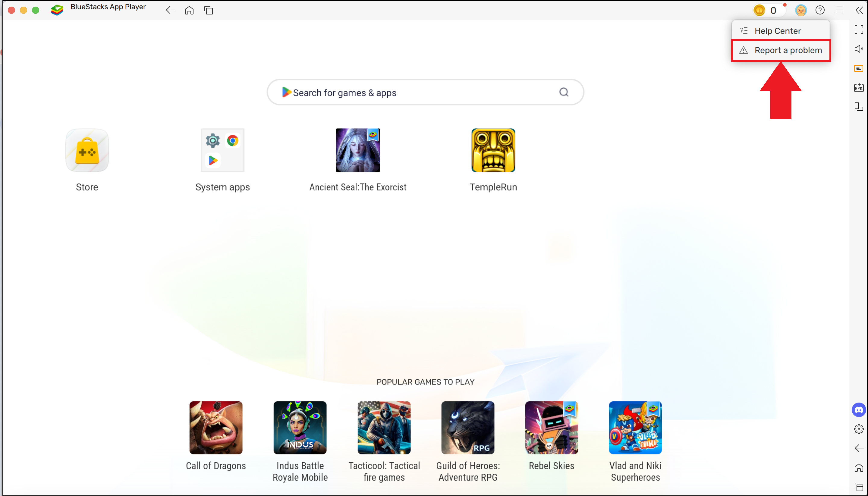Image resolution: width=868 pixels, height=496 pixels.
Task: Open Discord from the sidebar
Action: click(859, 410)
